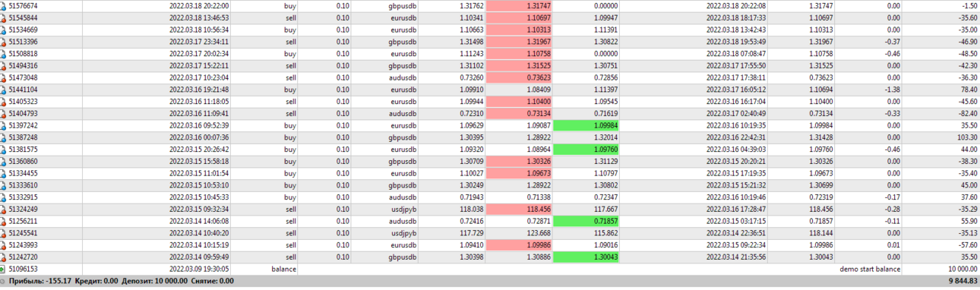Viewport: 980px width, 290px height.
Task: Click the order icon beside ticket 51387248
Action: (4, 137)
